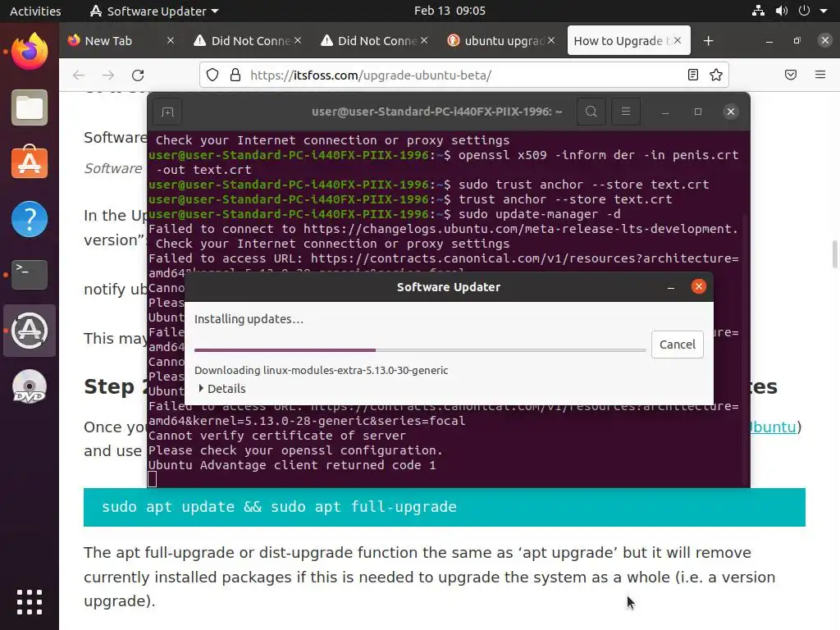Toggle Reader View icon
Viewport: 840px width, 630px height.
pyautogui.click(x=692, y=75)
